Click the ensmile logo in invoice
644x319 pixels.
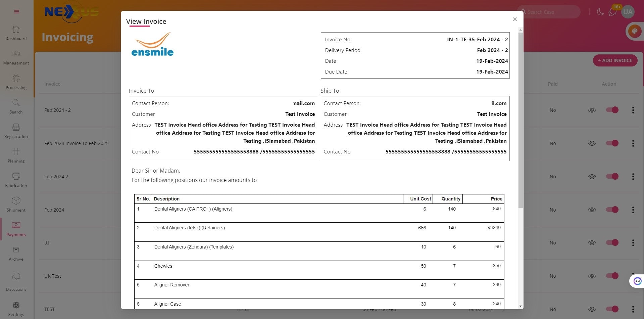click(152, 44)
